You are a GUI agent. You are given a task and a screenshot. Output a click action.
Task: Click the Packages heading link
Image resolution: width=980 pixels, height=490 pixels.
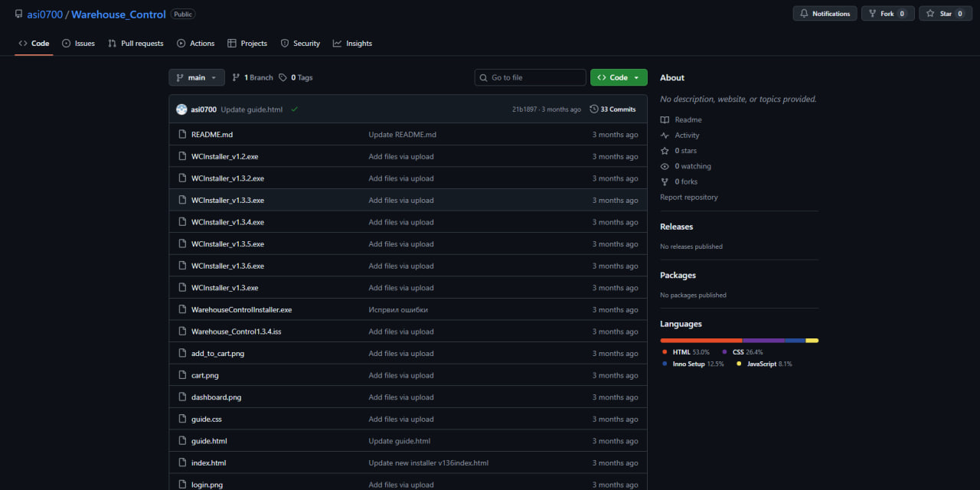pyautogui.click(x=678, y=276)
